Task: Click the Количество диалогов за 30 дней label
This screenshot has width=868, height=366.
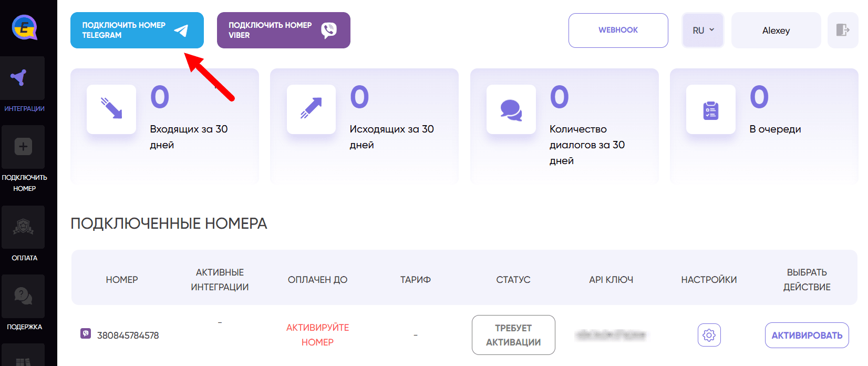Action: tap(587, 145)
